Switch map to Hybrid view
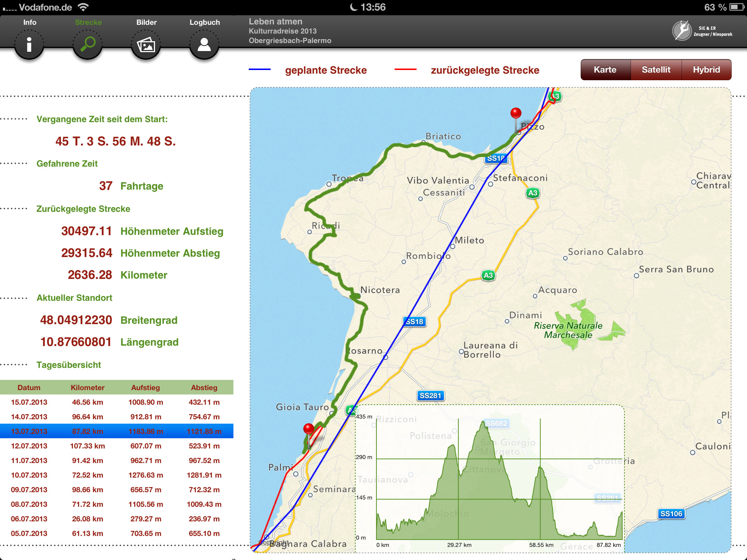Viewport: 747px width, 560px height. point(706,70)
